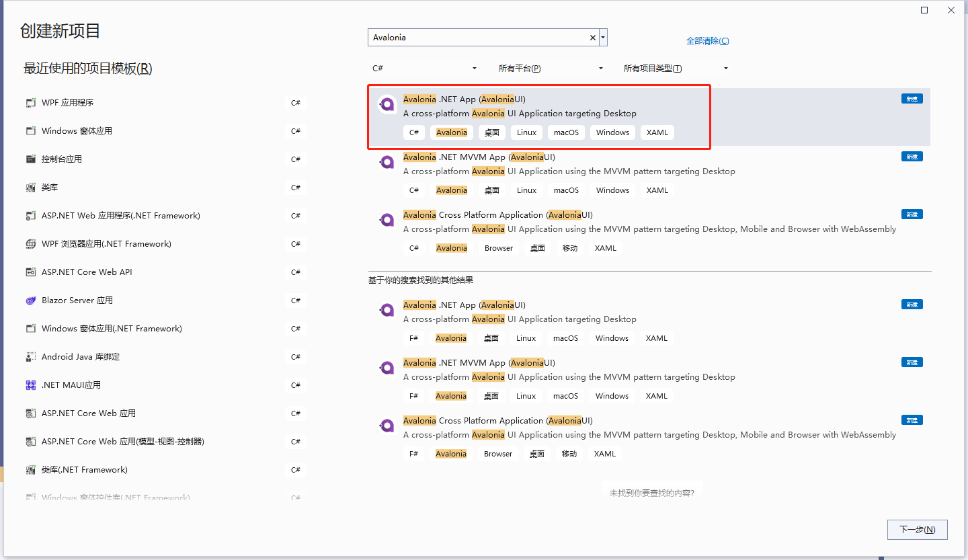Click the ASP.NET Core Web 应用 icon
This screenshot has height=560, width=968.
[30, 413]
